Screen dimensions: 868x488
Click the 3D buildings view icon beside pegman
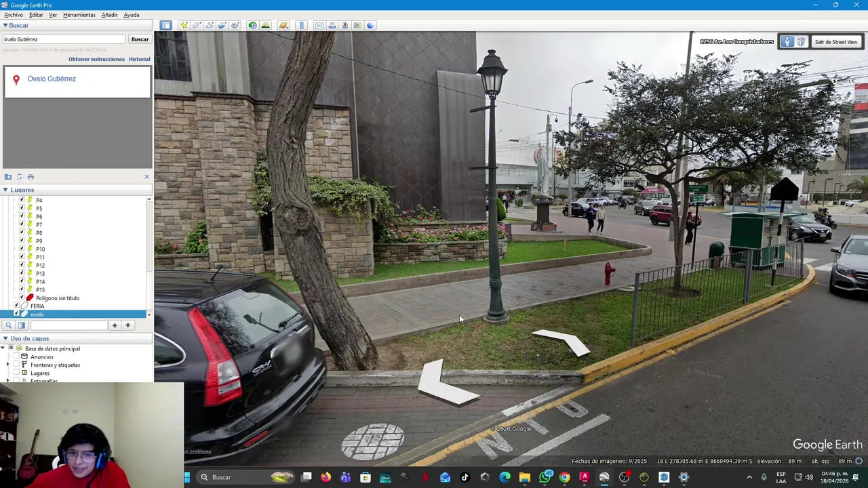(801, 41)
